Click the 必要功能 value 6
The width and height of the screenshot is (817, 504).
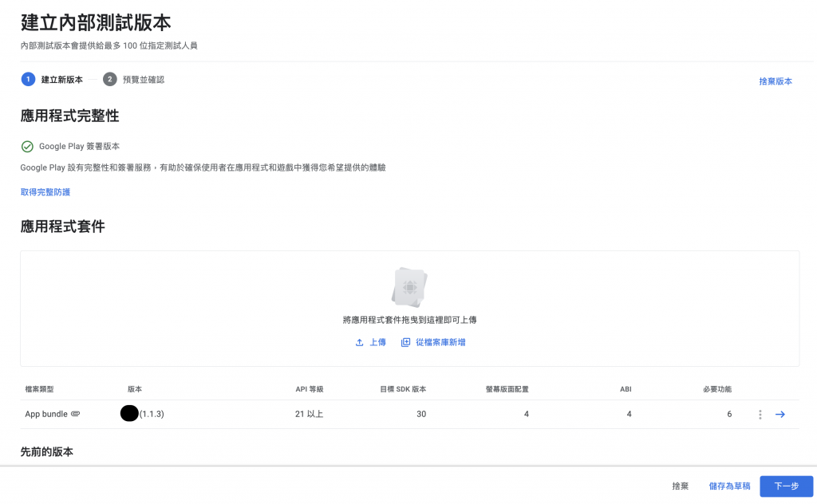729,415
